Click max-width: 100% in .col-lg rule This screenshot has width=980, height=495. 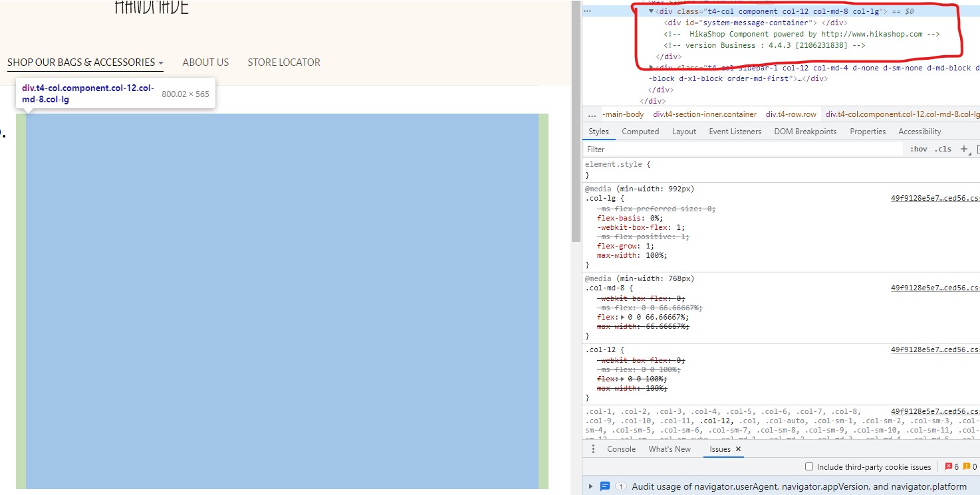pyautogui.click(x=632, y=255)
